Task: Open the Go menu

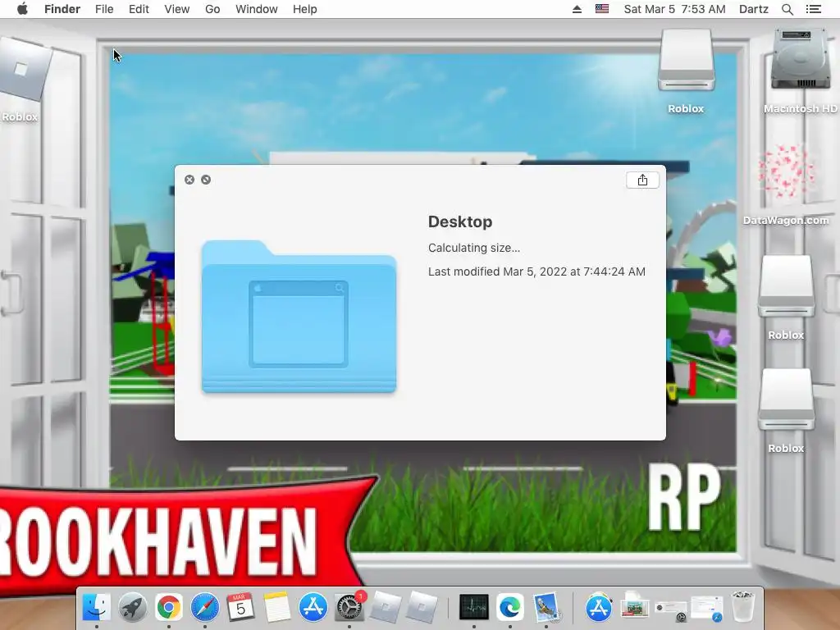Action: pyautogui.click(x=212, y=9)
